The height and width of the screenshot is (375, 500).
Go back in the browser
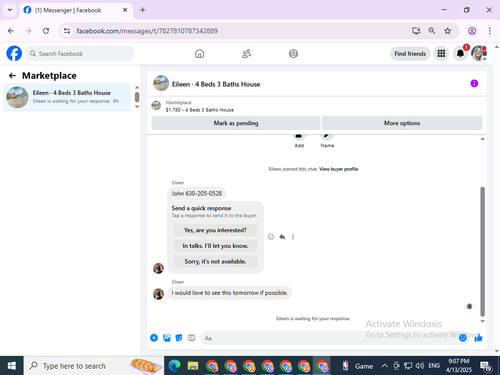tap(11, 31)
